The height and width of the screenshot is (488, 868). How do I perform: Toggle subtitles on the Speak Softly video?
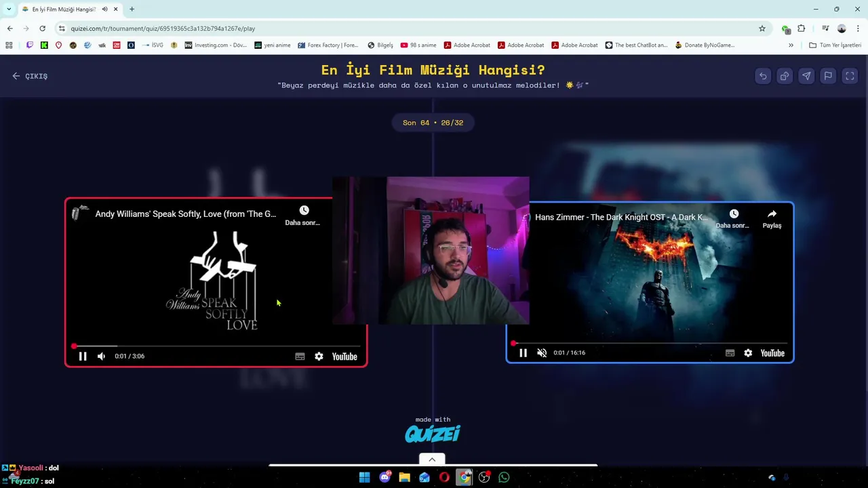[x=300, y=357]
